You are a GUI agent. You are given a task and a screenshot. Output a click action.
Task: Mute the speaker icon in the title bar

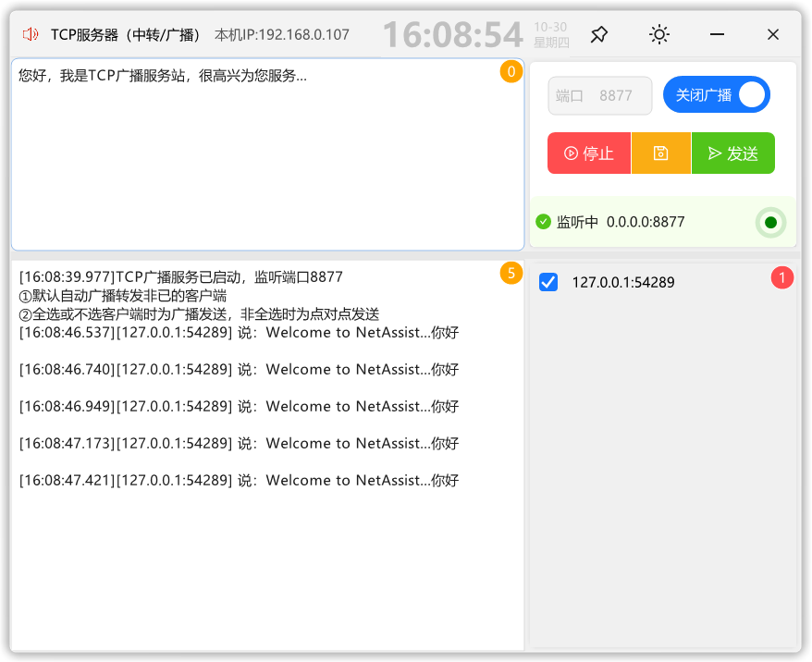(29, 33)
